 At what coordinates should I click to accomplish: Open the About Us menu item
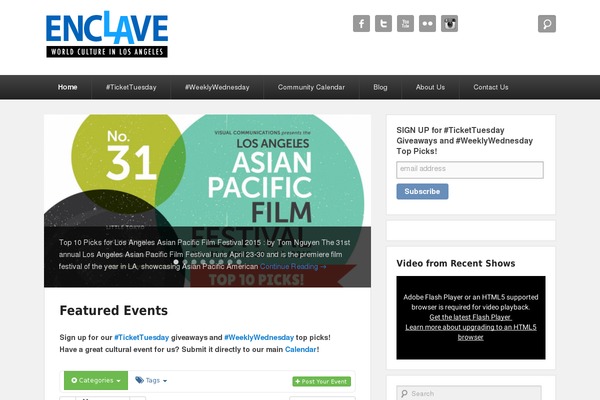click(430, 87)
